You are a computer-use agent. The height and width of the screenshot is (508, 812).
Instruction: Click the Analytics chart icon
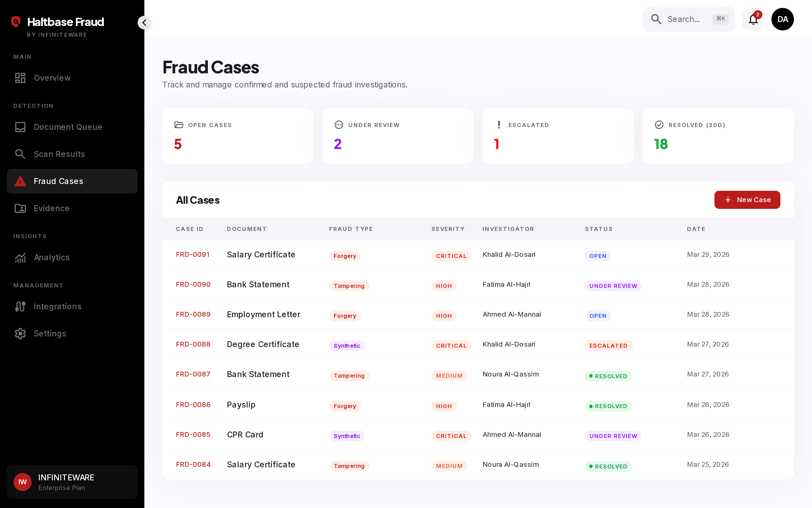click(x=20, y=257)
